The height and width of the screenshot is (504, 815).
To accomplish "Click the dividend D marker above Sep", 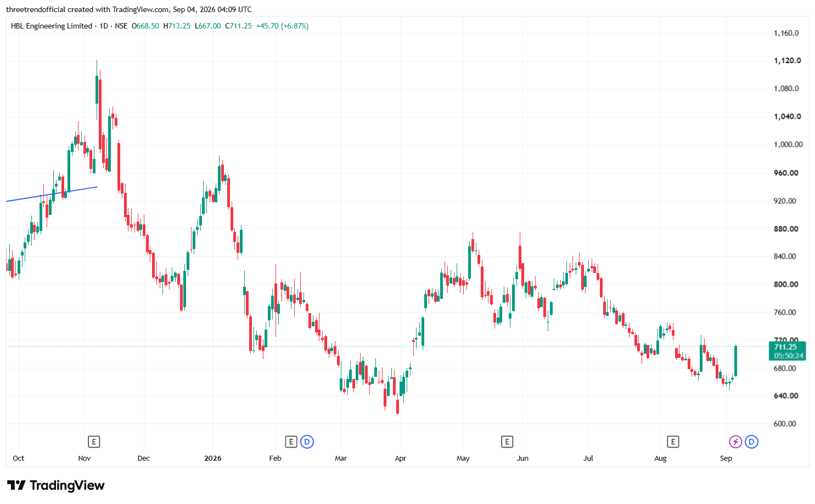I will [752, 441].
